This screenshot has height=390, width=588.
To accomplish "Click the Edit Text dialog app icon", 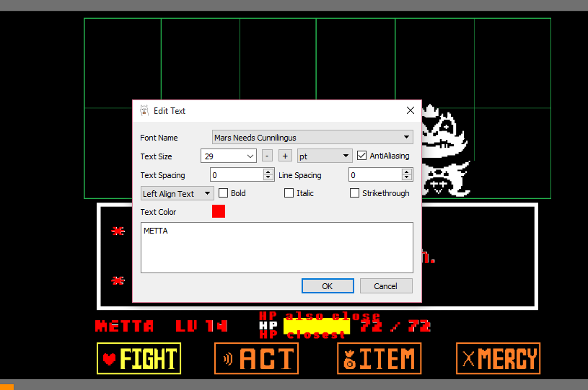I will click(144, 110).
